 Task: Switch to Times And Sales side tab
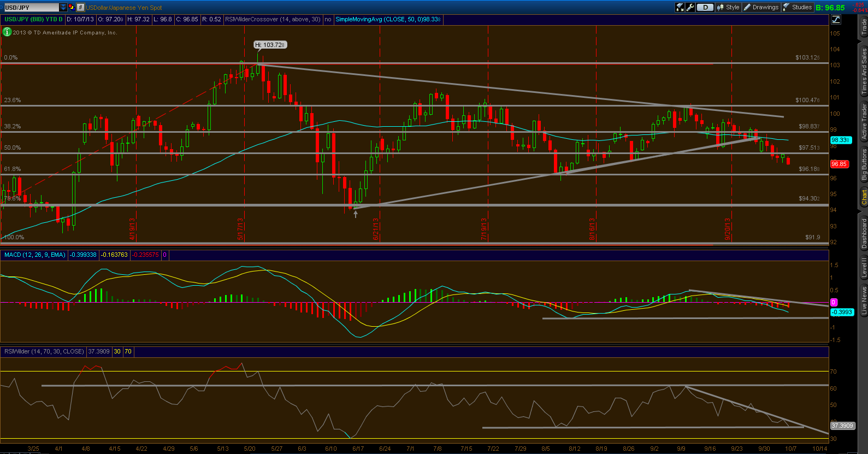click(x=864, y=70)
